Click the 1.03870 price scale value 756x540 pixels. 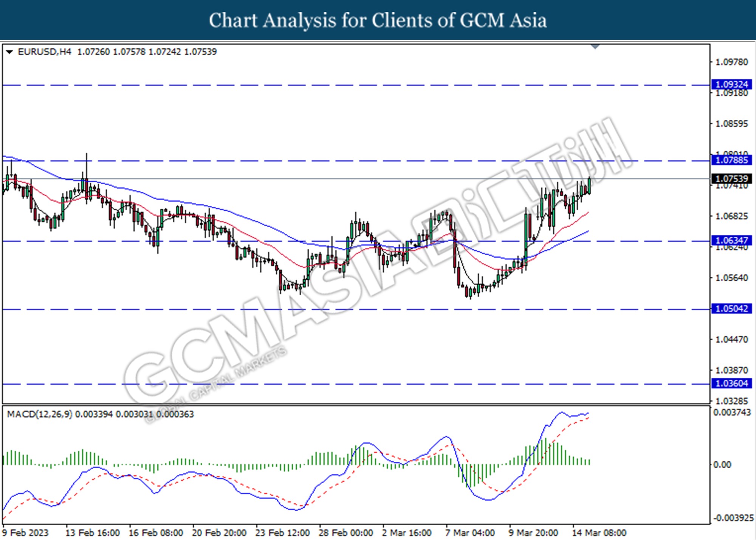point(732,371)
